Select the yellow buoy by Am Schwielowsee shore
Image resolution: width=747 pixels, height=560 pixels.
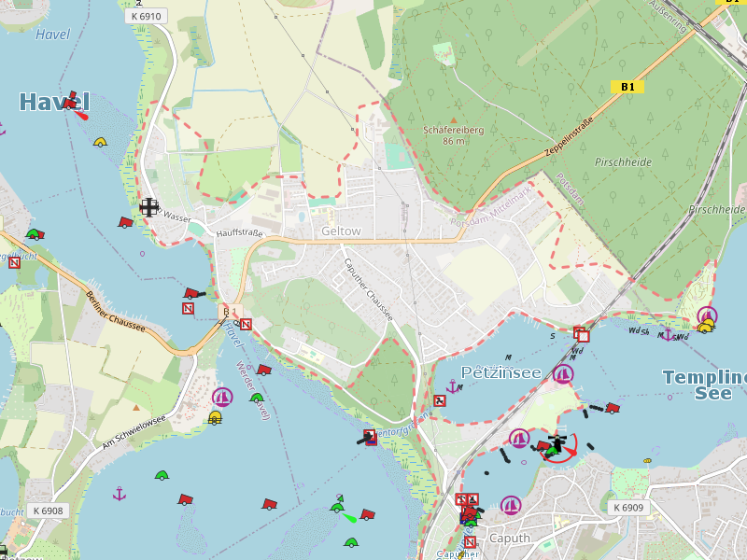click(x=216, y=417)
